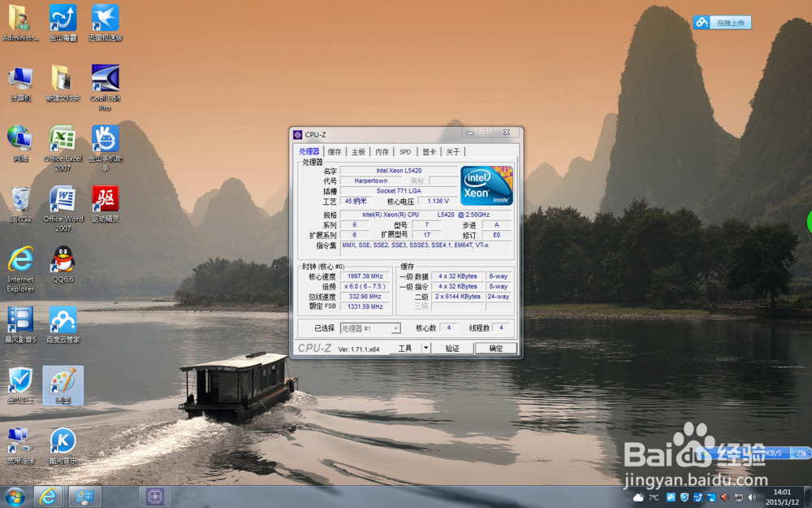812x508 pixels.
Task: Open Baidu cloud tray icon
Action: pyautogui.click(x=671, y=497)
